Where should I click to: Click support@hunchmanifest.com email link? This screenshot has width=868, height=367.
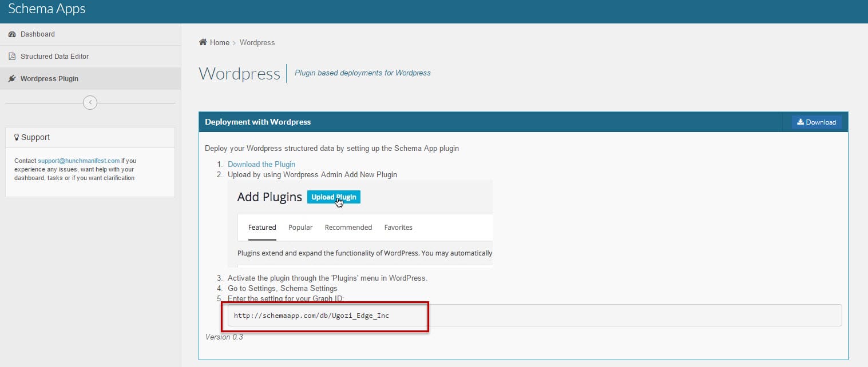click(x=78, y=161)
